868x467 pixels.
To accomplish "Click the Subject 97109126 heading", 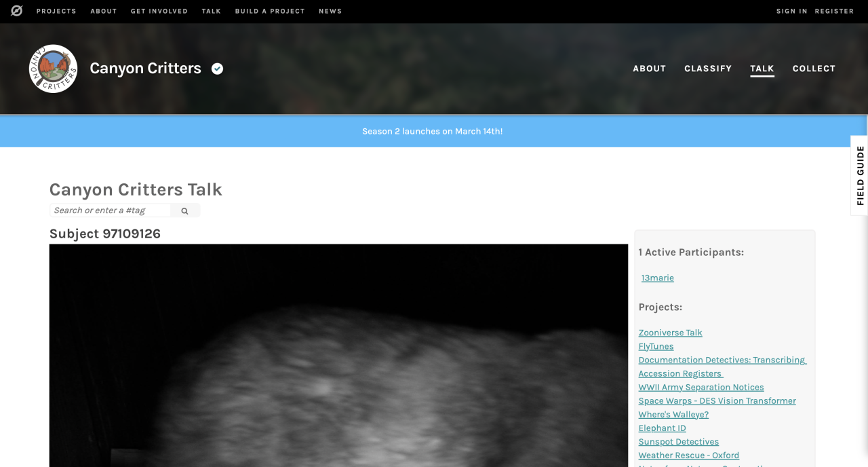I will click(105, 234).
